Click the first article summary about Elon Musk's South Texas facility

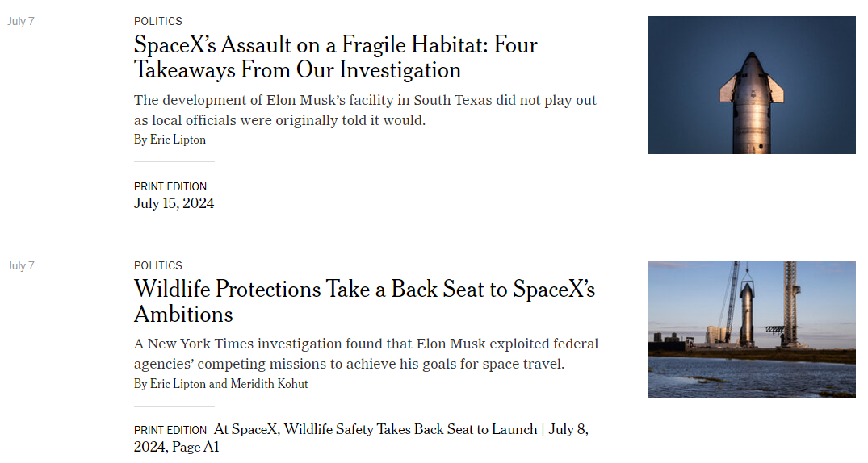tap(365, 110)
